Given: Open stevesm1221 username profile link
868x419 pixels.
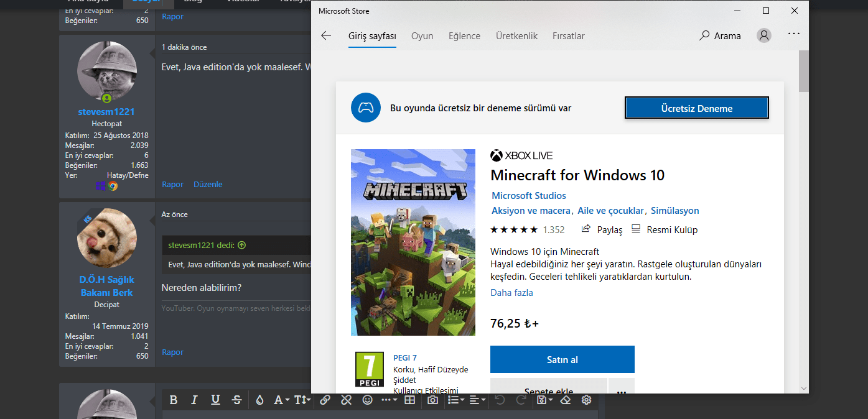Looking at the screenshot, I should (106, 112).
